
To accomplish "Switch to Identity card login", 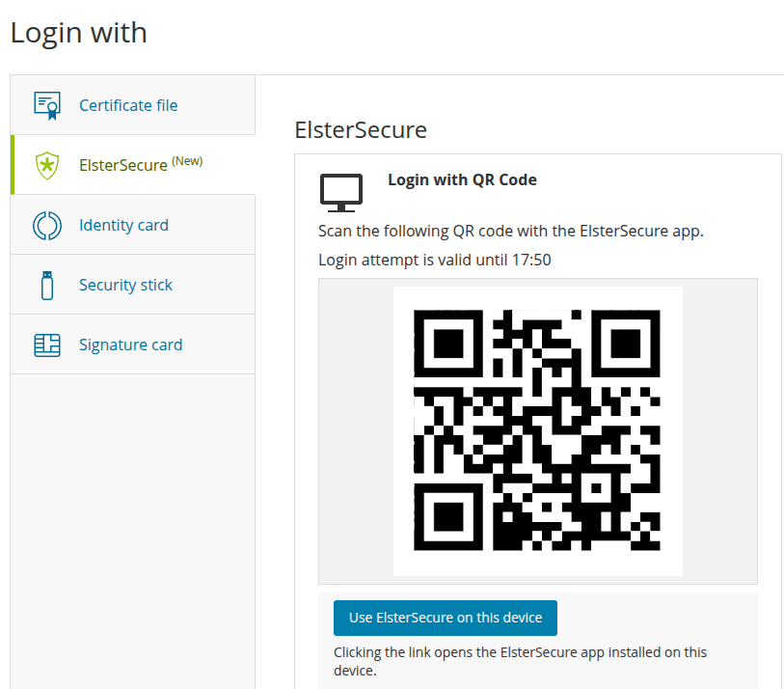I will [132, 225].
